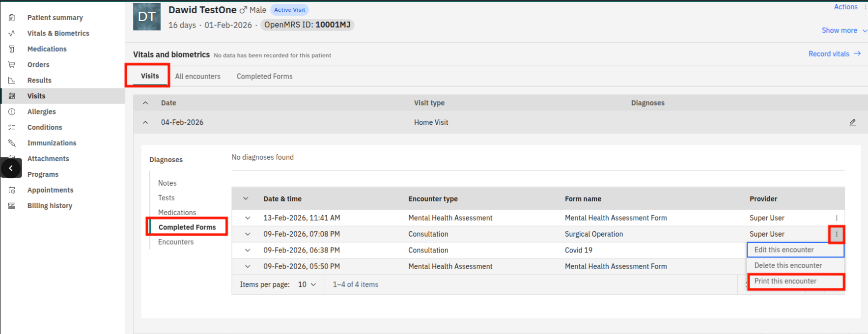Image resolution: width=868 pixels, height=334 pixels.
Task: Open Appointments in the sidebar
Action: (x=50, y=190)
